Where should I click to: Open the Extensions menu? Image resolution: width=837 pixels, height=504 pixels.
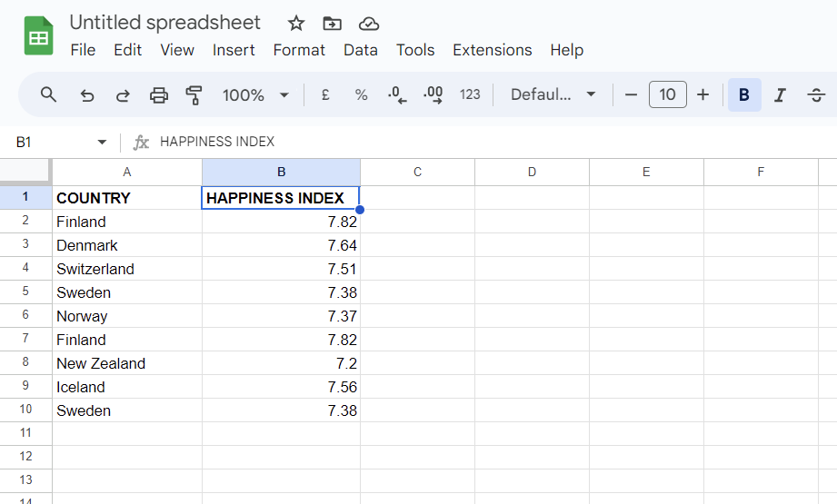(x=492, y=50)
